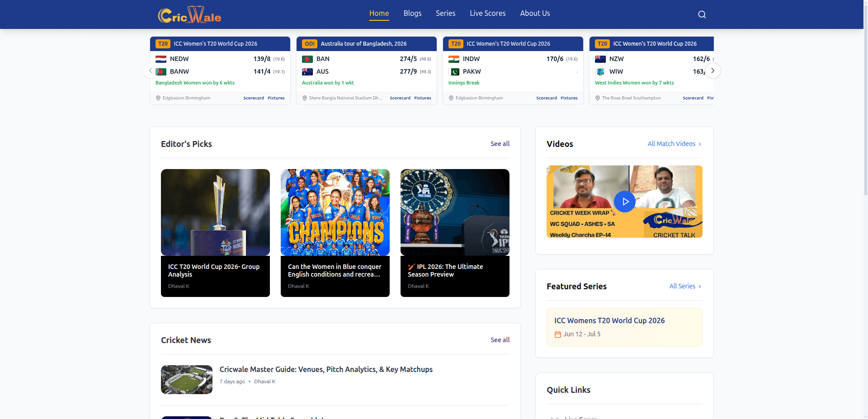
Task: Click 'Australia won by 1 wkt' result
Action: point(328,83)
